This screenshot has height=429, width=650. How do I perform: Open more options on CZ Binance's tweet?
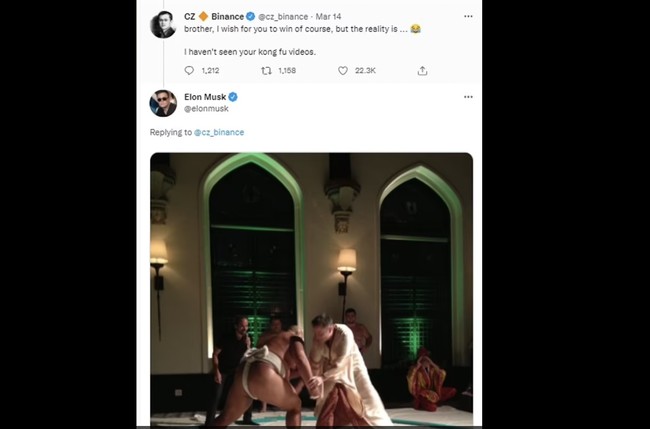point(467,17)
